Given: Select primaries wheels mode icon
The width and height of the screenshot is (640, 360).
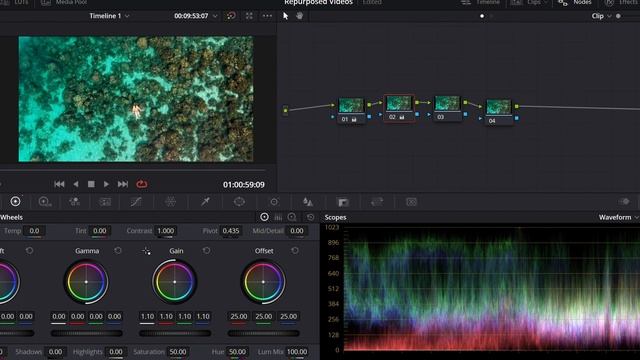Looking at the screenshot, I should pyautogui.click(x=264, y=217).
